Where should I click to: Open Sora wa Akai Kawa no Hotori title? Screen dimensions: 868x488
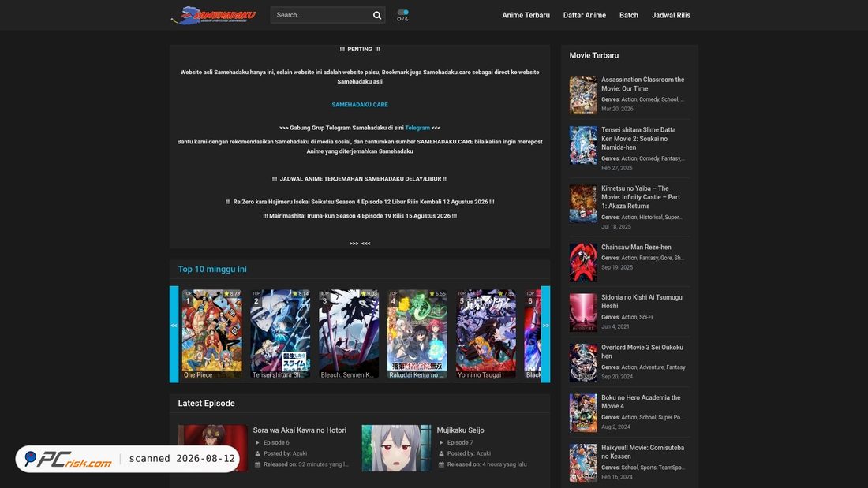pos(300,430)
